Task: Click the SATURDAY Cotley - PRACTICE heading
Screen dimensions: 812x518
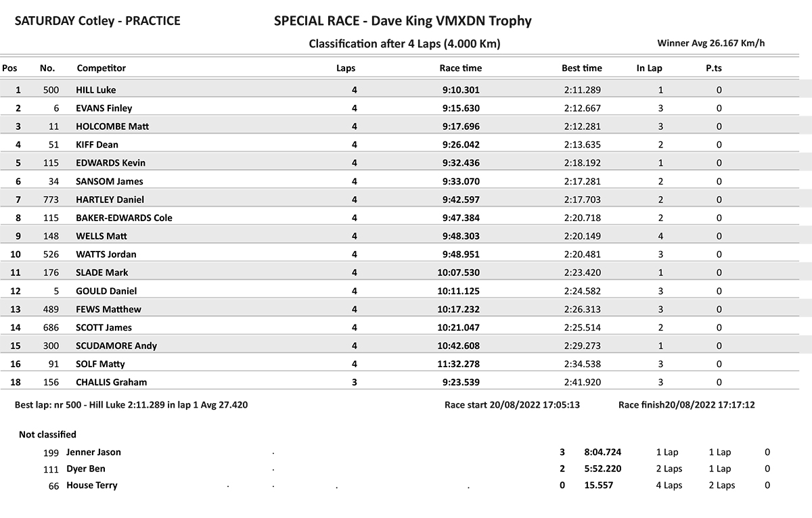Action: pos(97,21)
